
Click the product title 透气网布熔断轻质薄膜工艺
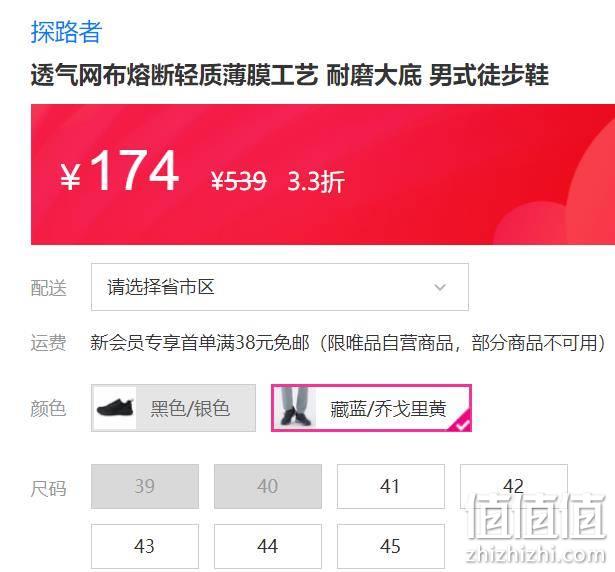[x=175, y=75]
